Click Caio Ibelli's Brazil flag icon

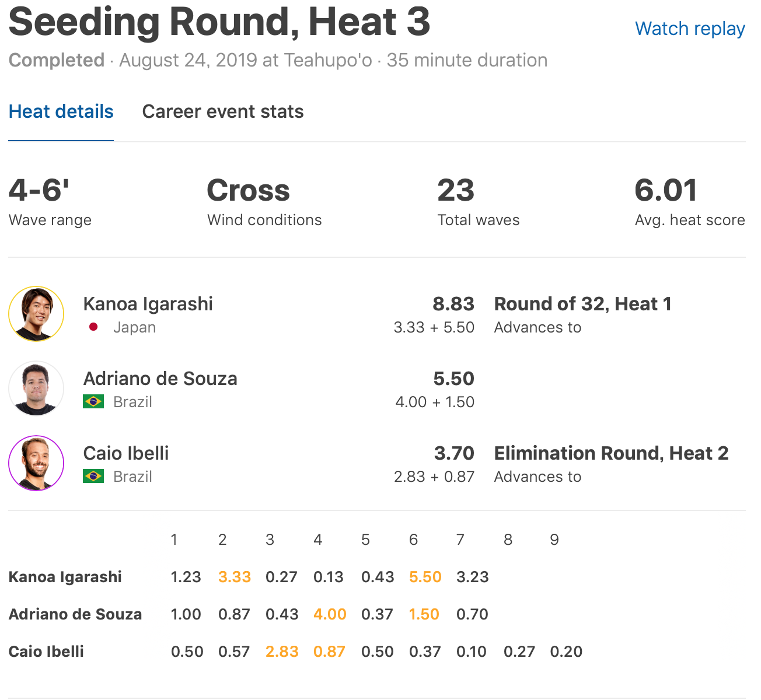coord(93,477)
